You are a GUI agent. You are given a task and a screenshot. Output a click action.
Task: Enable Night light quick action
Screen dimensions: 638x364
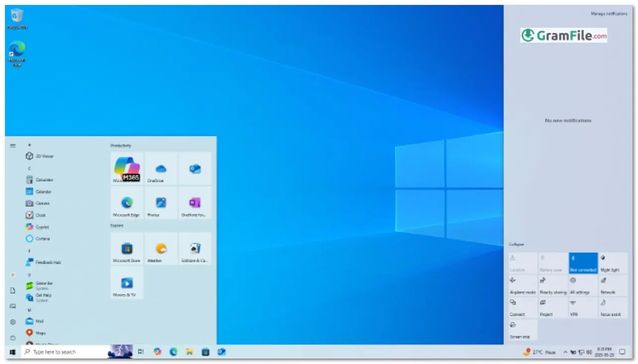coord(613,263)
